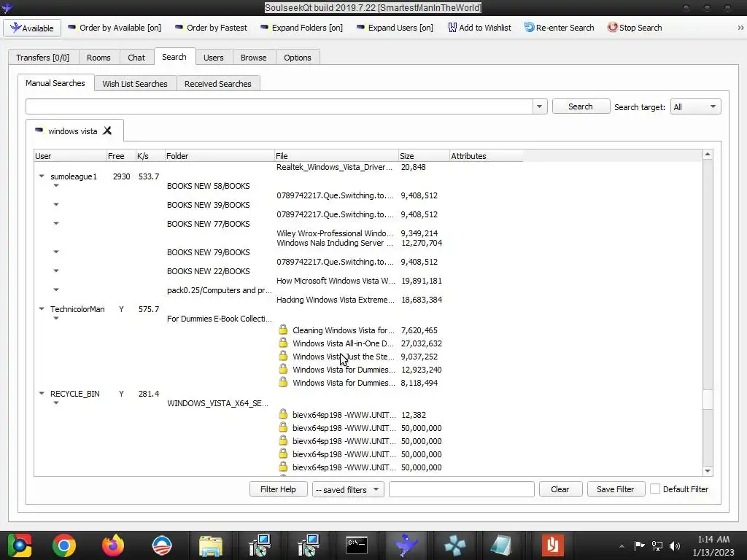Collapse user RECYCLE_BIN
The width and height of the screenshot is (747, 560).
pos(42,393)
